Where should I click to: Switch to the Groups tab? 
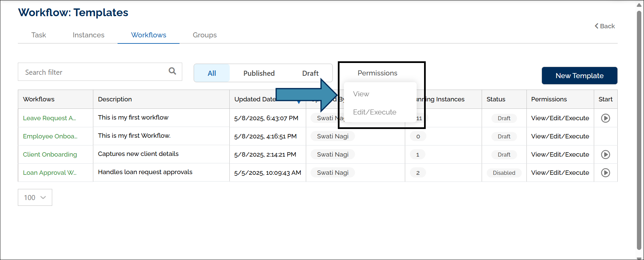click(x=204, y=35)
